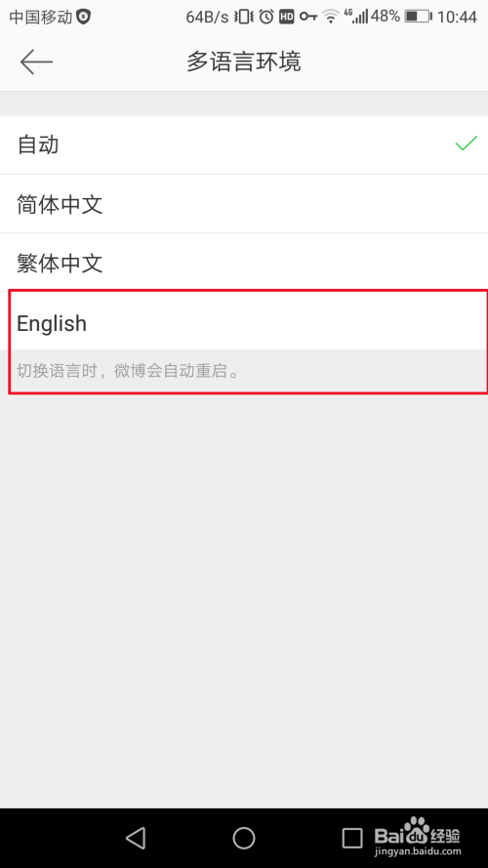Tap the 多语言环境 page title
The height and width of the screenshot is (868, 488).
(x=243, y=62)
